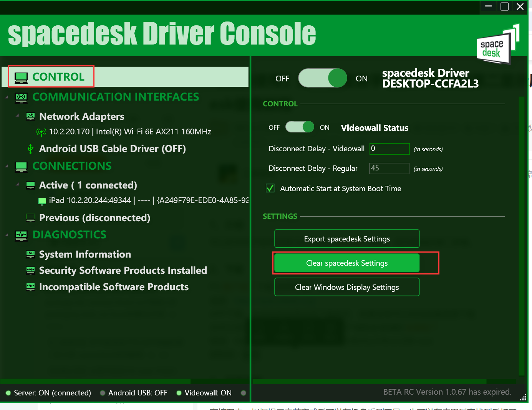Open System Information entry
The width and height of the screenshot is (532, 410).
(85, 254)
